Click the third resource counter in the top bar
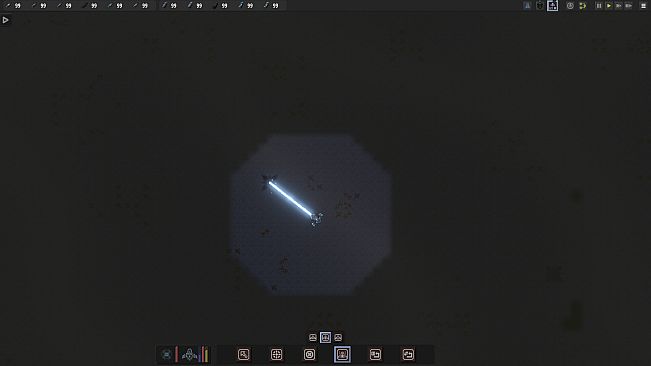651x366 pixels. tap(64, 5)
